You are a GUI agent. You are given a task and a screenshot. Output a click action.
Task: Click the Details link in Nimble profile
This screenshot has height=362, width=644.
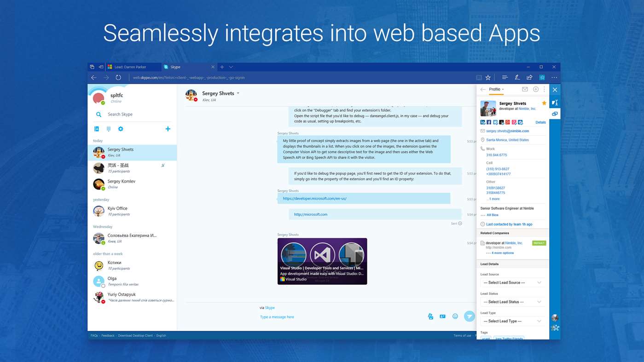click(x=540, y=122)
